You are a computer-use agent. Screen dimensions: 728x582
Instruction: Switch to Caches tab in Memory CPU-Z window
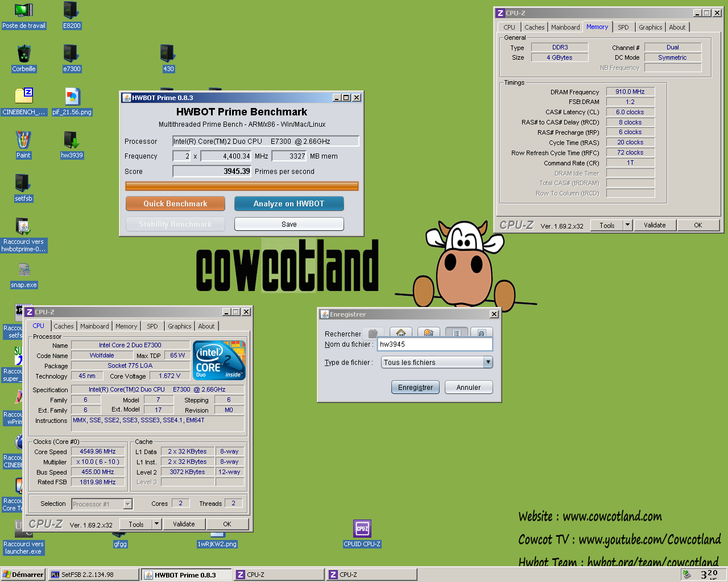[x=534, y=27]
